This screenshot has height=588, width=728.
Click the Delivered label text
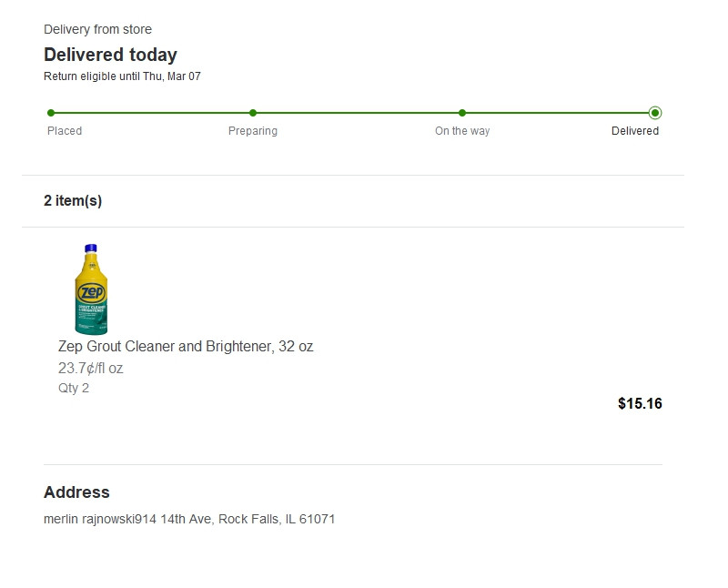click(635, 131)
